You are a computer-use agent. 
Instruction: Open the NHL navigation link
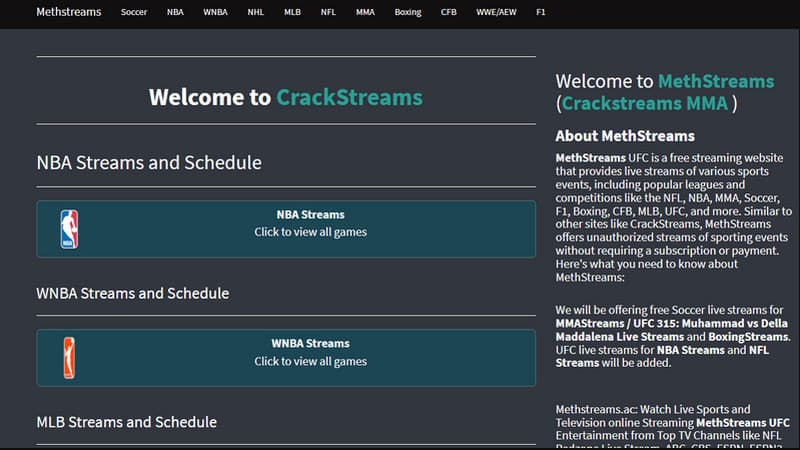tap(256, 13)
